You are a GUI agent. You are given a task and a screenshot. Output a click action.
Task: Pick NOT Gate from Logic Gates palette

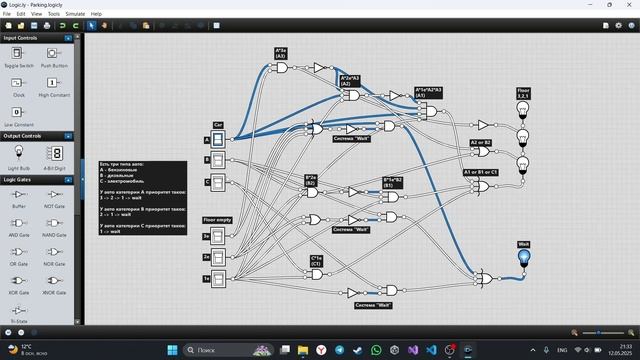tap(54, 198)
